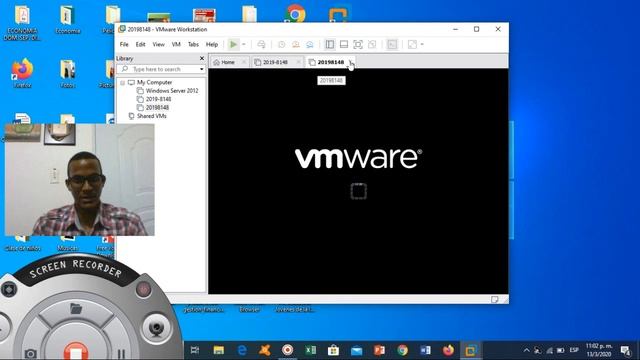Open the View menu
Viewport: 640px width, 360px height.
158,44
